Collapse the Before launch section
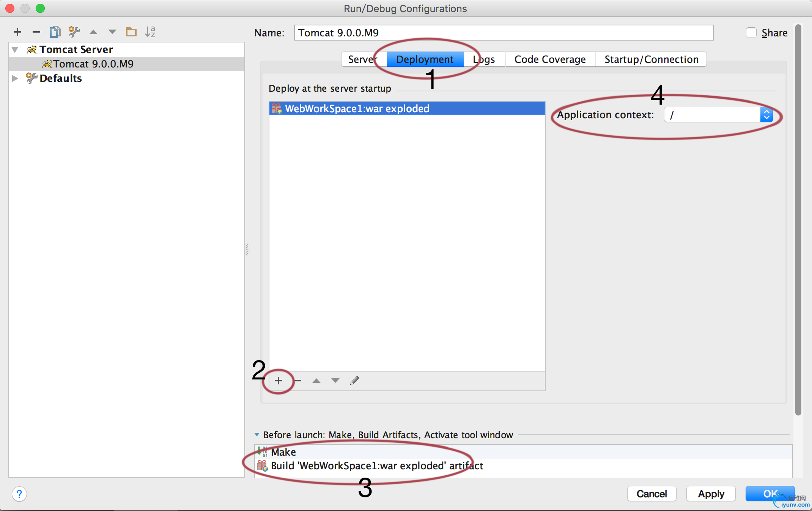This screenshot has width=812, height=511. coord(257,435)
